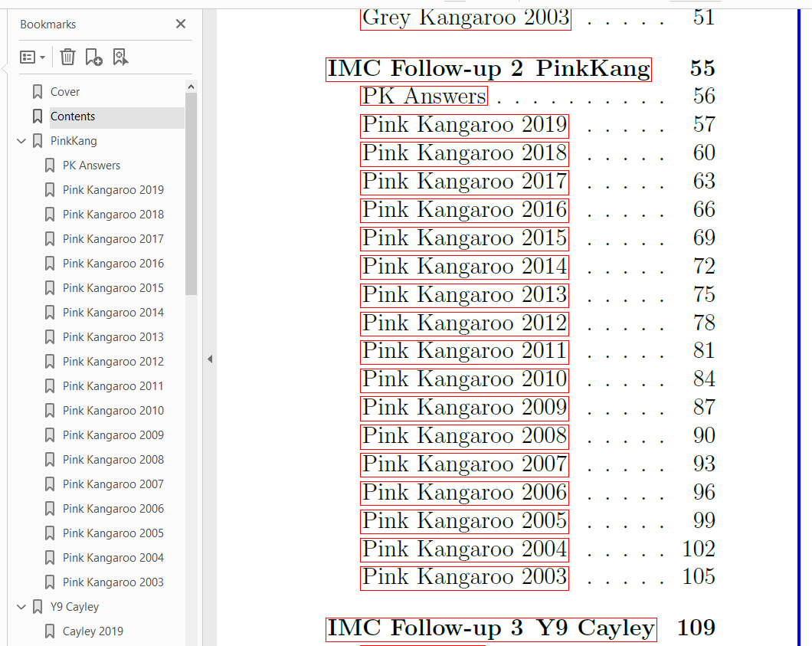Follow Pink Kangaroo 2005 link in contents
Screen dimensions: 812x646
[x=464, y=522]
